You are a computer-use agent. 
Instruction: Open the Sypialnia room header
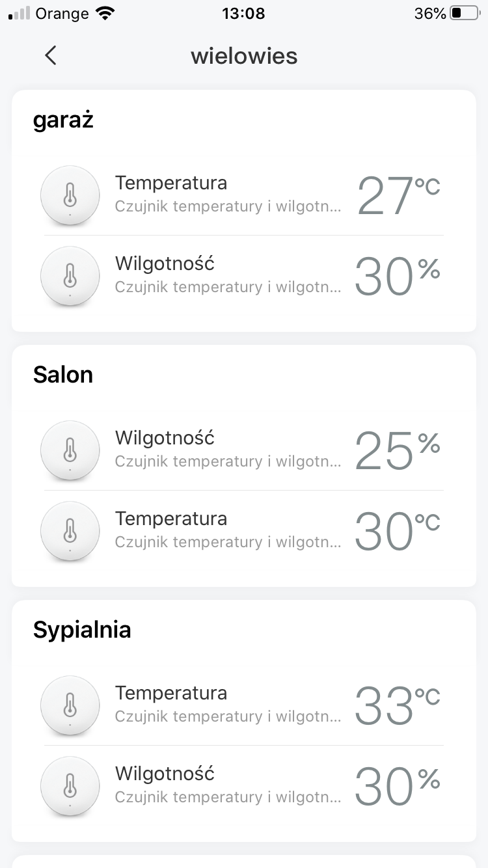point(82,631)
